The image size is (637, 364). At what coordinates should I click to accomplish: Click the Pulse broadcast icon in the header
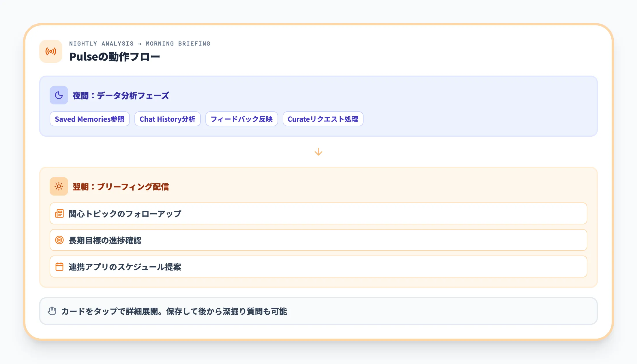[51, 51]
